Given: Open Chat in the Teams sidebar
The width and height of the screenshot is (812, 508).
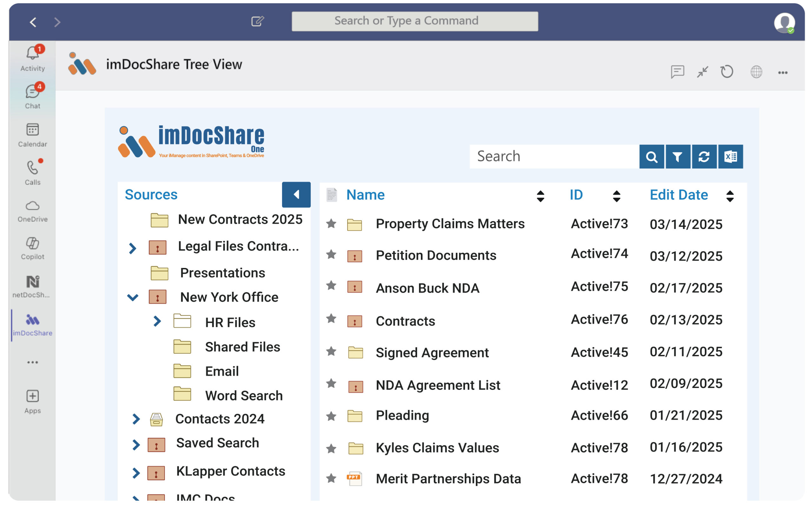Looking at the screenshot, I should pos(33,97).
